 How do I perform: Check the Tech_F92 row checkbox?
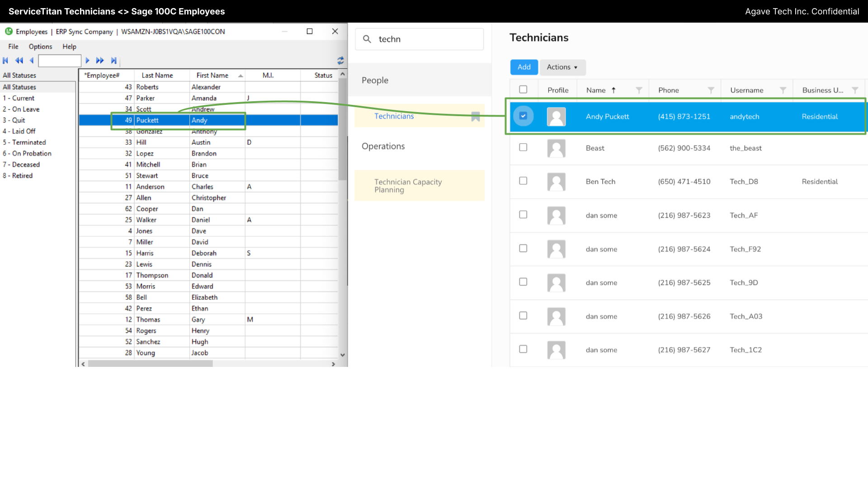coord(523,248)
